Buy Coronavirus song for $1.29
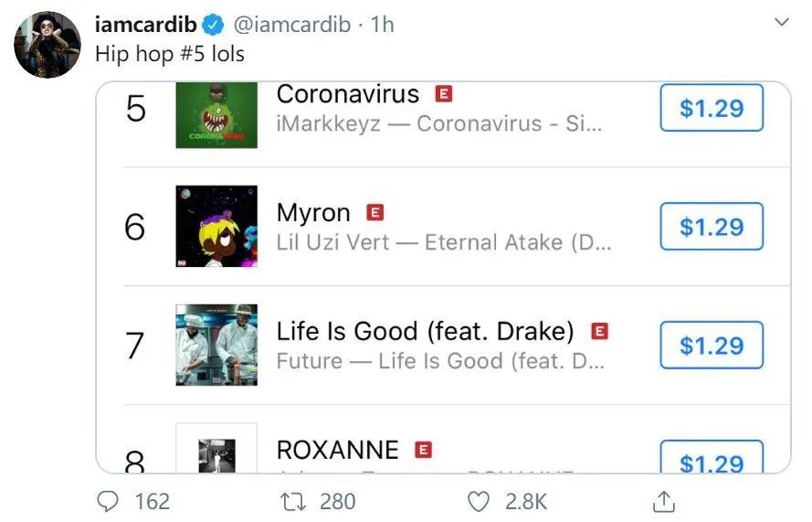 coord(711,108)
